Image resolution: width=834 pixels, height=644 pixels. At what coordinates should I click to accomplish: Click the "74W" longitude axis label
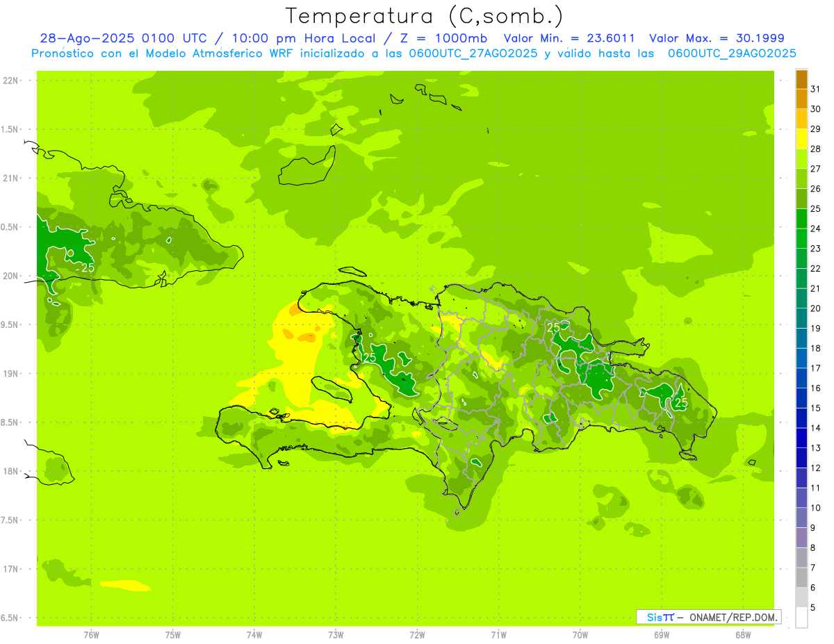coord(254,634)
